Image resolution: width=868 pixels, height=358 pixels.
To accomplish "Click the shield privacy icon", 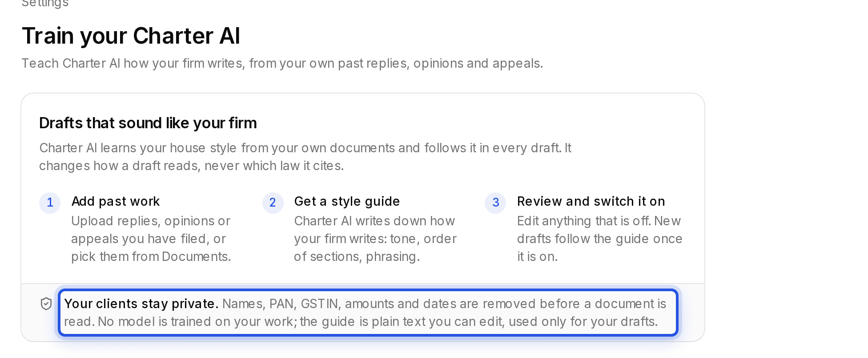I will (46, 304).
